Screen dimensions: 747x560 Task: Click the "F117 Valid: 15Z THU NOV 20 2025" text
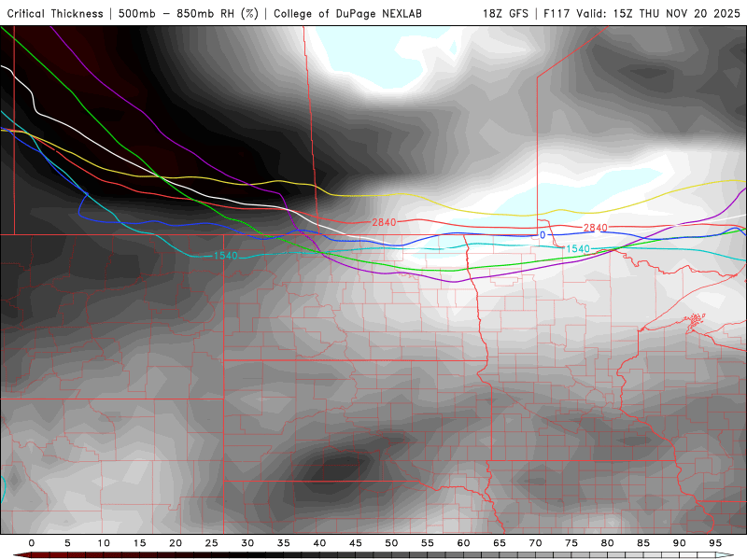641,14
